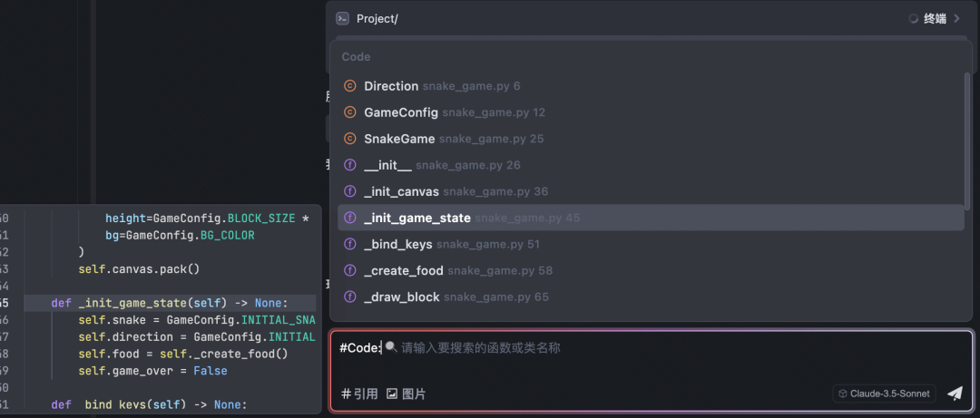Image resolution: width=980 pixels, height=418 pixels.
Task: Click the terminal icon beside Project/
Action: [342, 18]
